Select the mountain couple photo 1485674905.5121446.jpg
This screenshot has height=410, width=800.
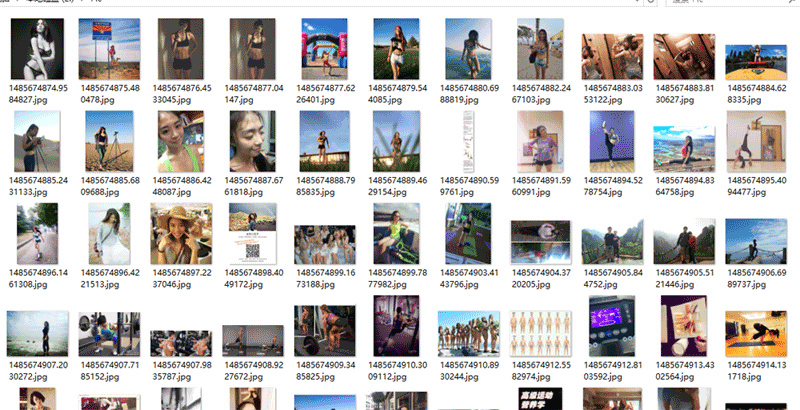pyautogui.click(x=684, y=241)
